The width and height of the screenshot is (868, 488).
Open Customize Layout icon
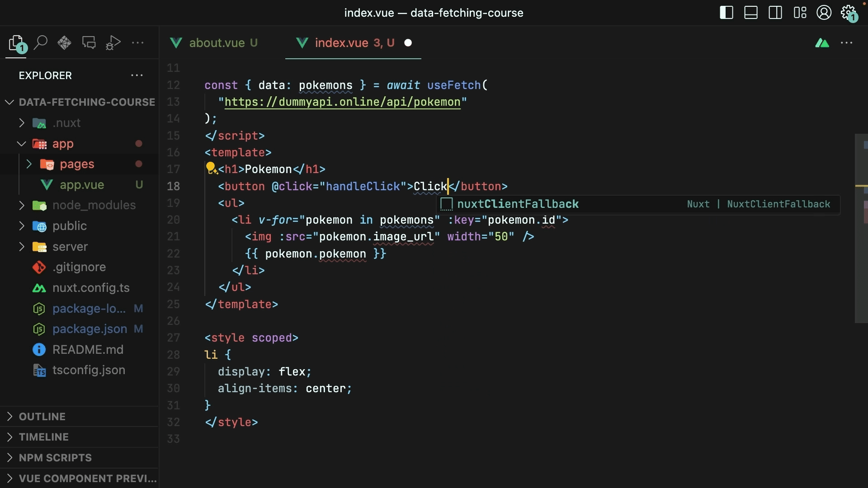point(800,13)
